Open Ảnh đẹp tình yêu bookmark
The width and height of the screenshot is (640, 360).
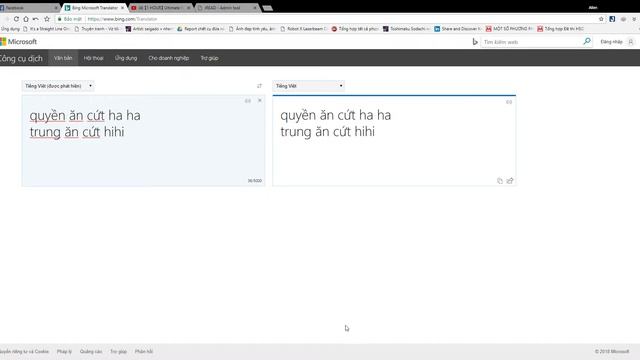click(252, 29)
